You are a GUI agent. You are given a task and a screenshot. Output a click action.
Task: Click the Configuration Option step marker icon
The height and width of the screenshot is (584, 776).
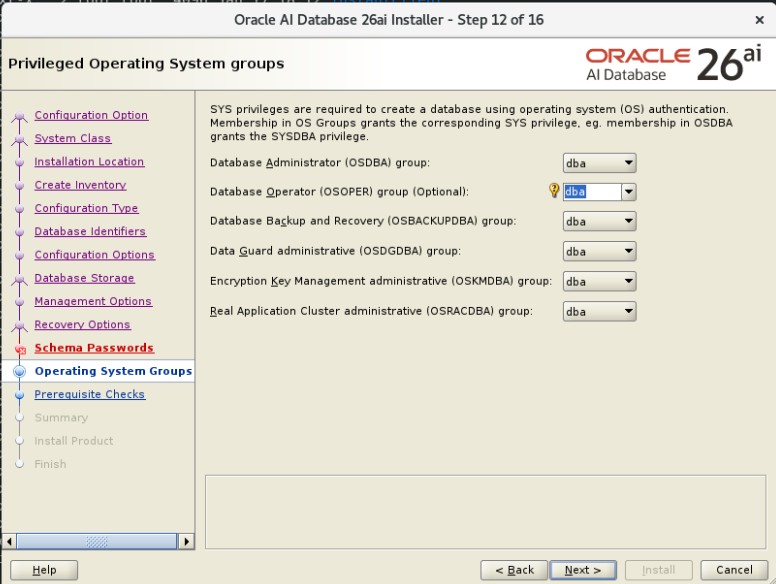pyautogui.click(x=19, y=116)
